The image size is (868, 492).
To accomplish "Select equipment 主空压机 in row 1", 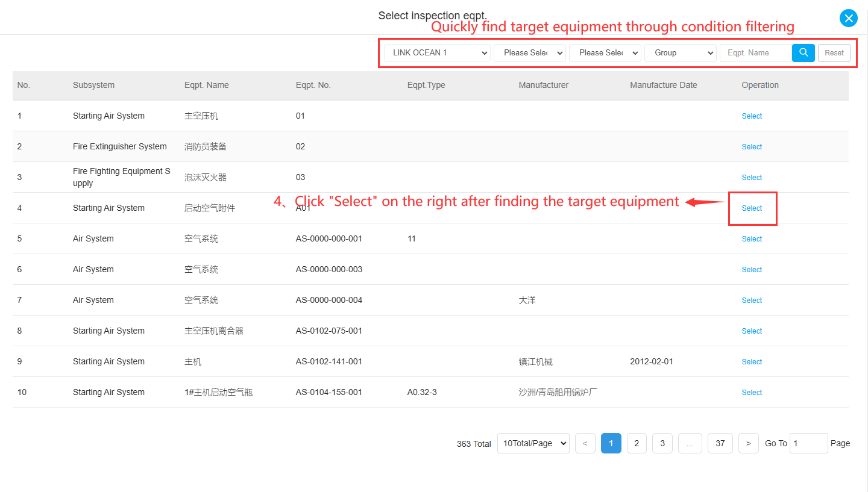I will [752, 116].
